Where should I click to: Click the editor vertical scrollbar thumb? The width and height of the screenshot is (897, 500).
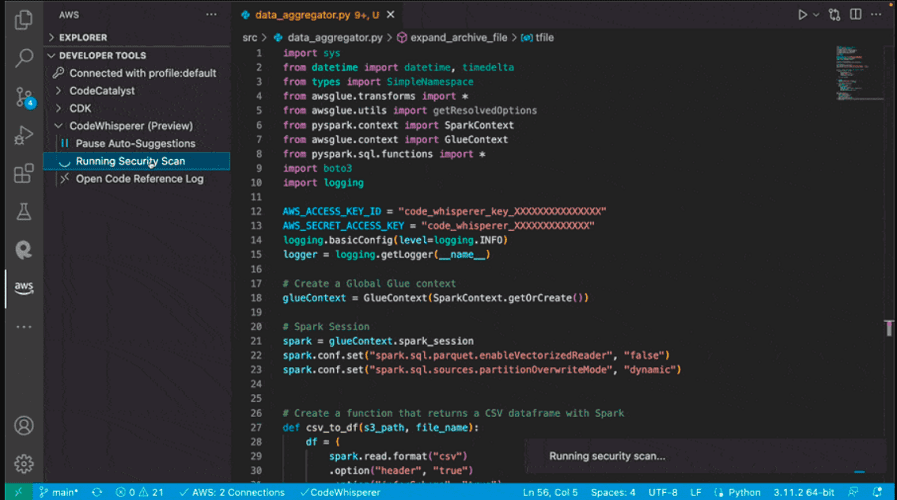[889, 328]
